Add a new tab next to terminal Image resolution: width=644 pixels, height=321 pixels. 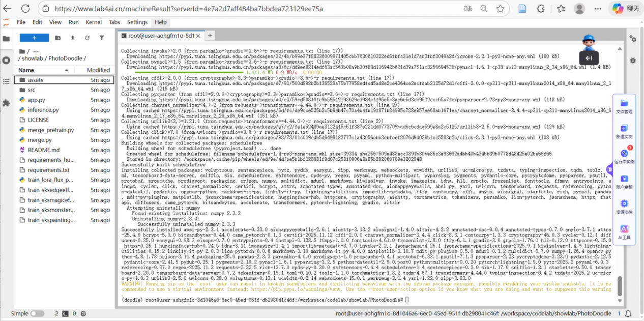(210, 36)
